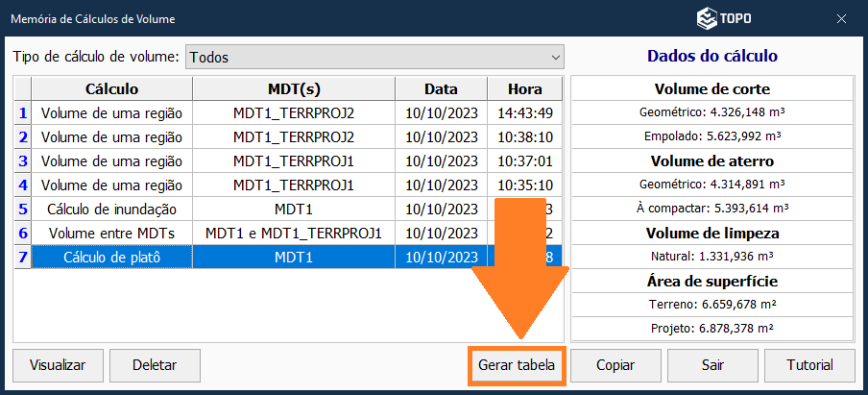The width and height of the screenshot is (868, 395).
Task: Select the Cálculo de platô row
Action: point(111,257)
